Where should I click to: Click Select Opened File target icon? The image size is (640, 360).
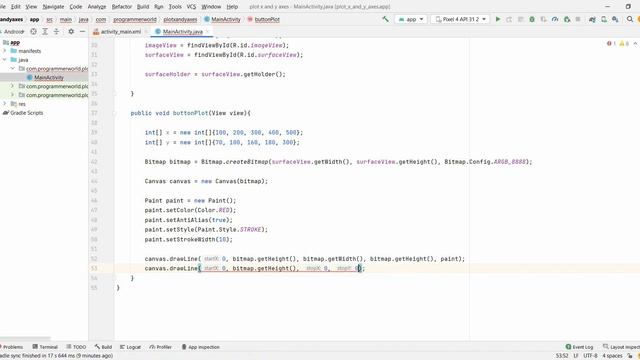pyautogui.click(x=33, y=31)
